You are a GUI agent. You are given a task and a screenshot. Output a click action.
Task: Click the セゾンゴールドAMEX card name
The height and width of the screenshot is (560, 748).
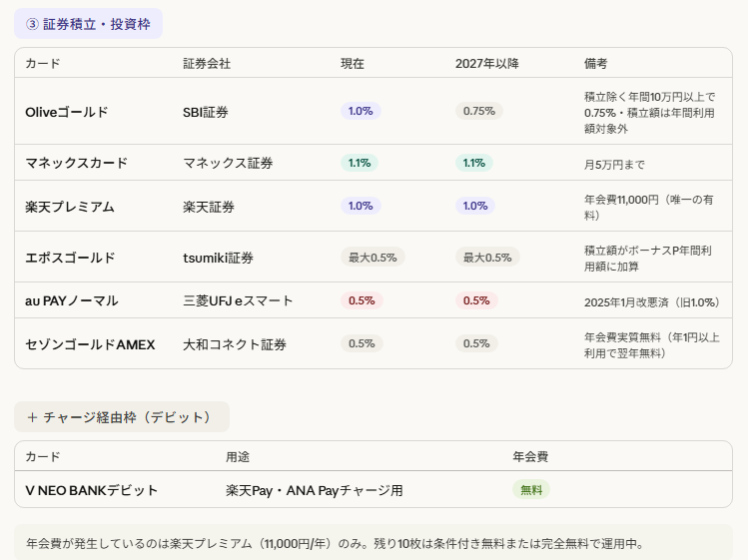(90, 344)
